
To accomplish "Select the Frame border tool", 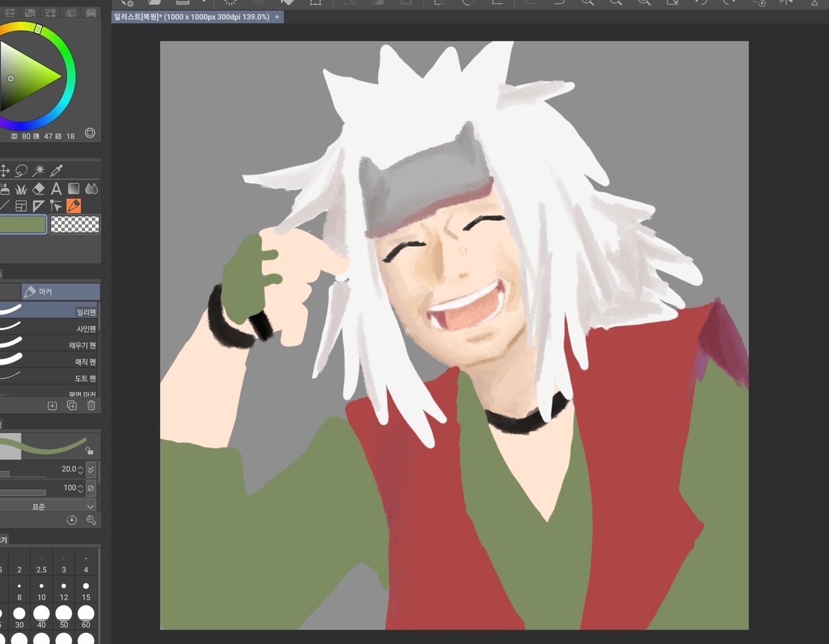I will (x=21, y=206).
